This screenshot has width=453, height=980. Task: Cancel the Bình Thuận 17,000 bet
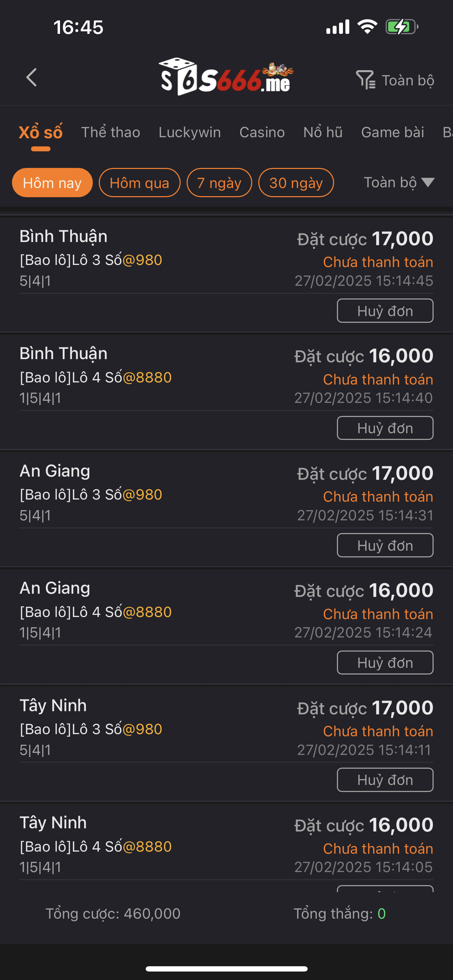click(x=385, y=311)
